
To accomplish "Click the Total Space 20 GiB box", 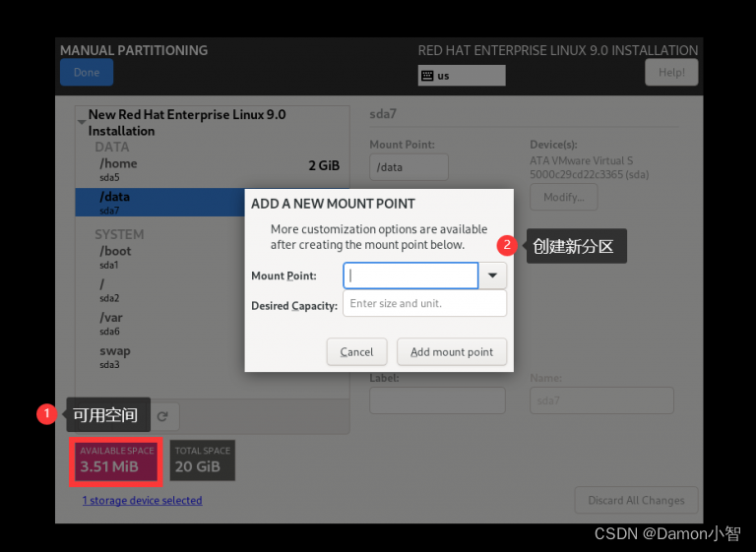I will [x=203, y=460].
